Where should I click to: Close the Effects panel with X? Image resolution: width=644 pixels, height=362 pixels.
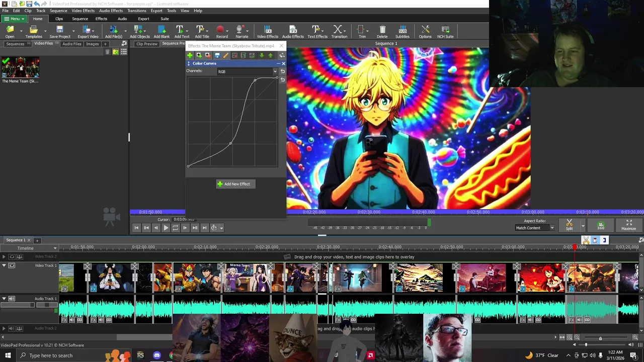(x=281, y=46)
